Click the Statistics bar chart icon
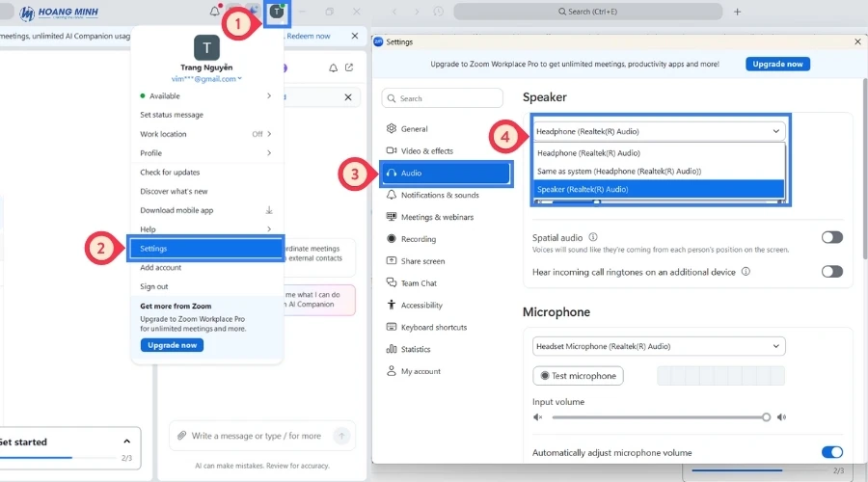Viewport: 868px width, 482px height. pos(392,349)
